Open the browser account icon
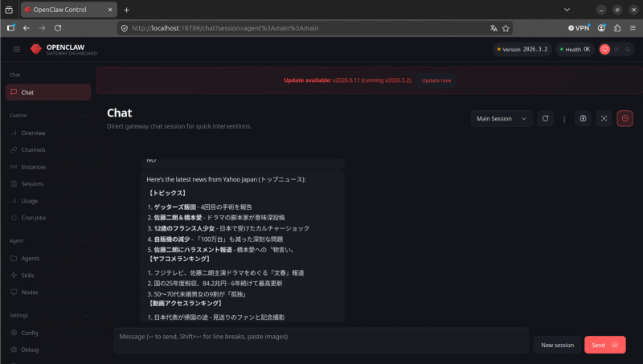The width and height of the screenshot is (643, 364). point(601,28)
